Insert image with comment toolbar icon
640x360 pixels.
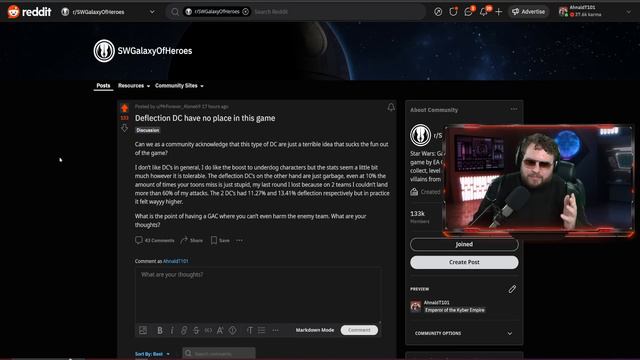click(143, 330)
